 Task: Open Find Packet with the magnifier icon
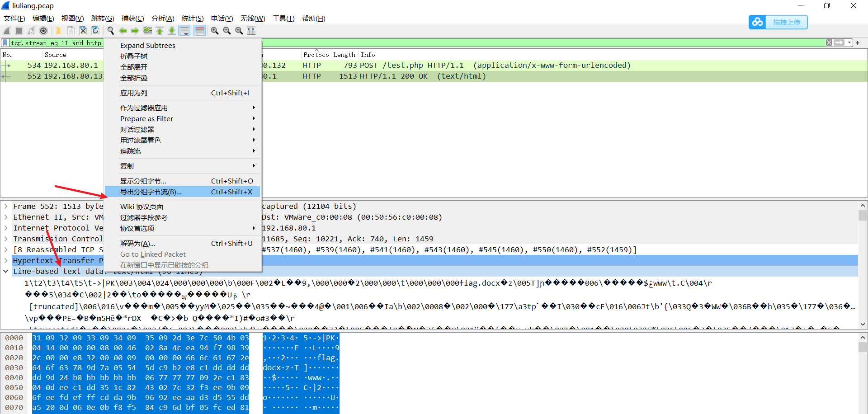pos(110,30)
